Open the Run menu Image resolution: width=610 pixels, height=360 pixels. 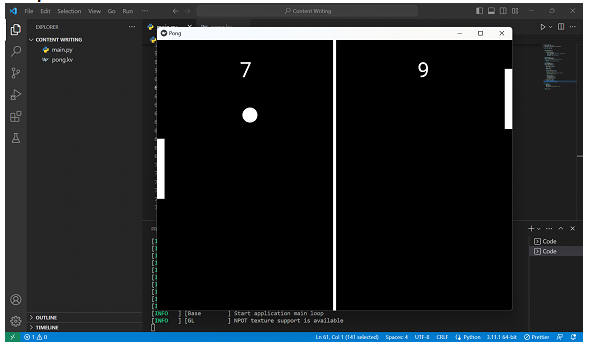[x=128, y=11]
